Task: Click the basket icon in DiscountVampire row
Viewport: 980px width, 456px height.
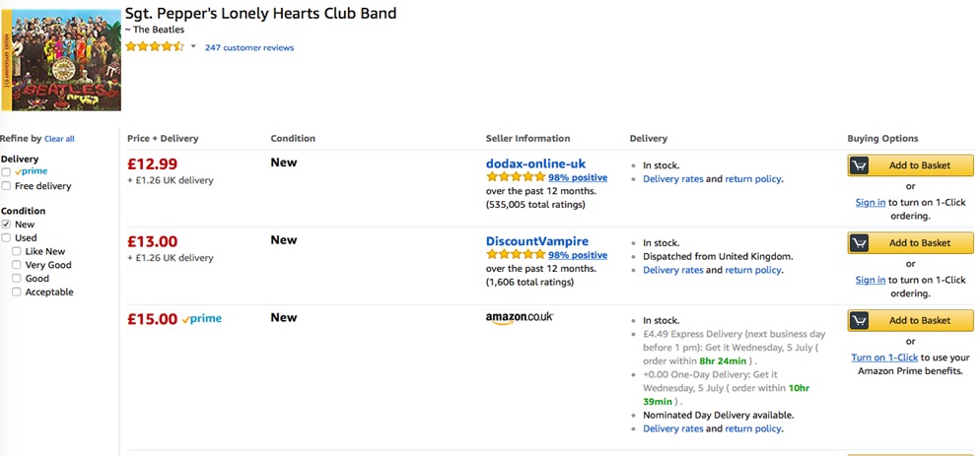Action: 860,243
